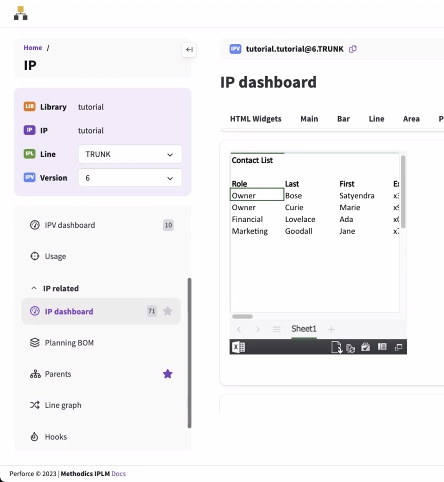Click the spreadsheet's horizontal scrollbar thumb
This screenshot has height=482, width=444.
[242, 316]
